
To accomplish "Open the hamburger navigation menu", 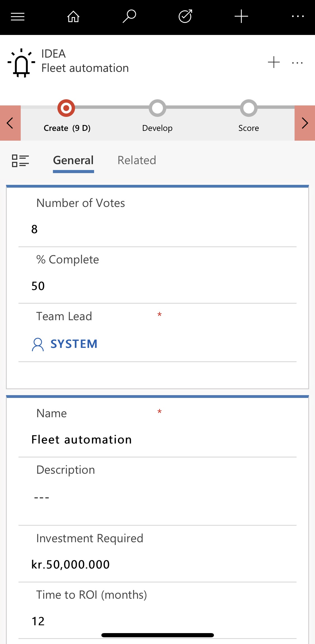I will (18, 17).
